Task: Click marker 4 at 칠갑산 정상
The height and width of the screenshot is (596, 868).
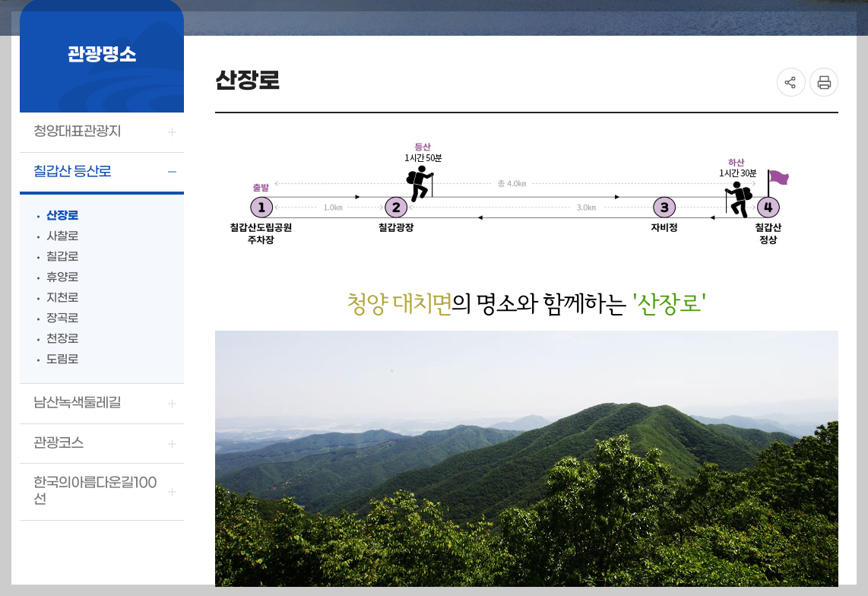Action: point(768,206)
